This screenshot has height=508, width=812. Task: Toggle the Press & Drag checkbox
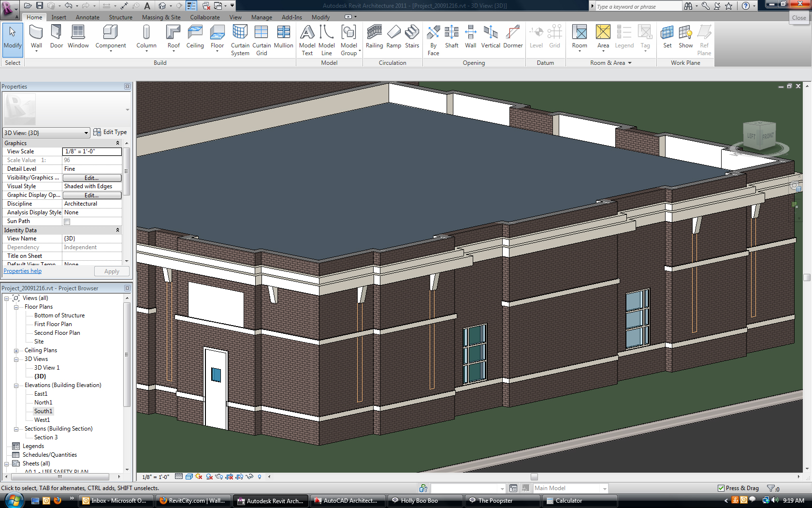[x=721, y=488]
